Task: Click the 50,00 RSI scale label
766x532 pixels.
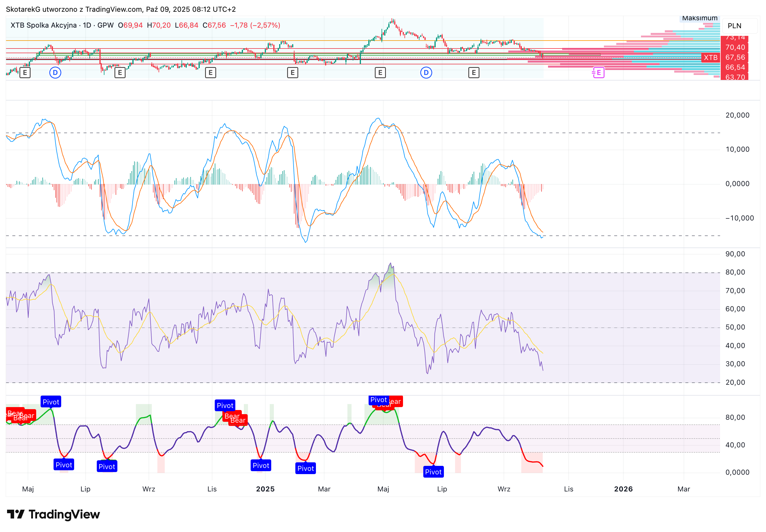Action: coord(735,327)
